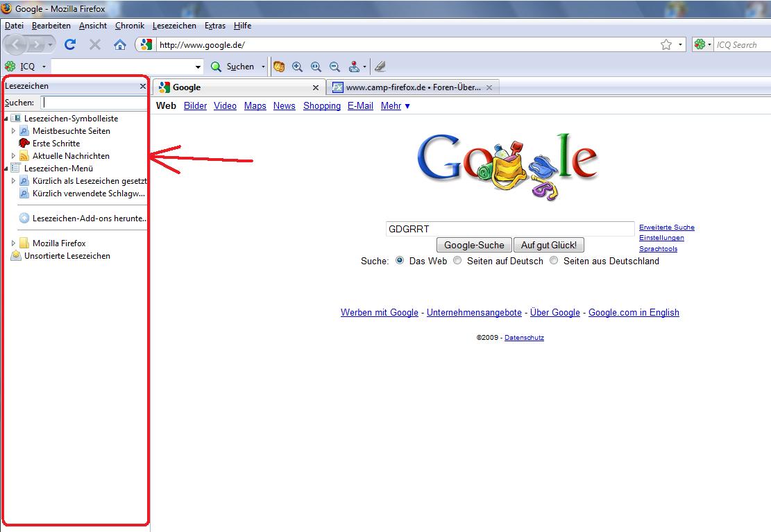The width and height of the screenshot is (771, 532).
Task: Open the ICQ toolbar search field dropdown
Action: 198,67
